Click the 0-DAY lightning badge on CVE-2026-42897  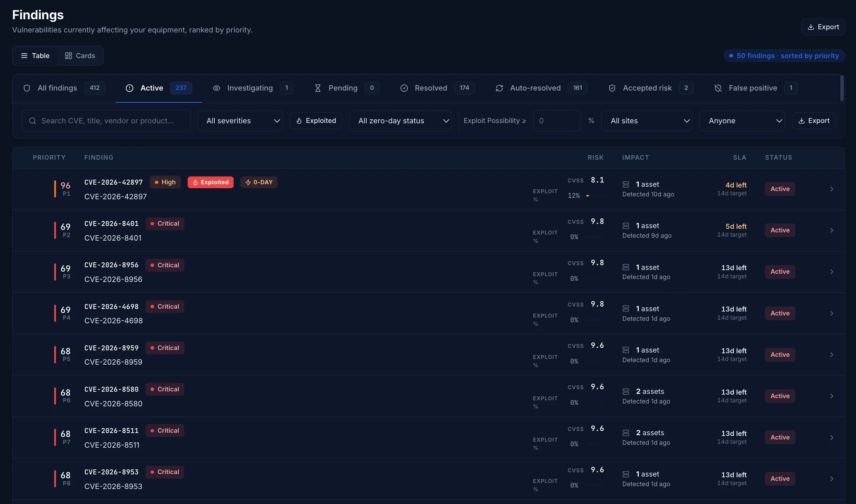[259, 182]
